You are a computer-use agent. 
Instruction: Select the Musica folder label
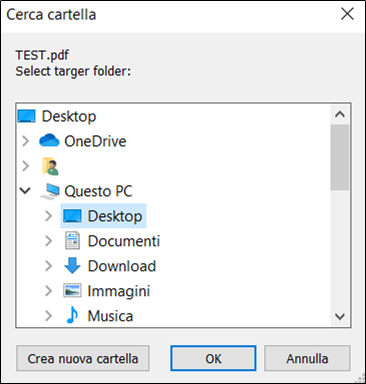[x=110, y=316]
